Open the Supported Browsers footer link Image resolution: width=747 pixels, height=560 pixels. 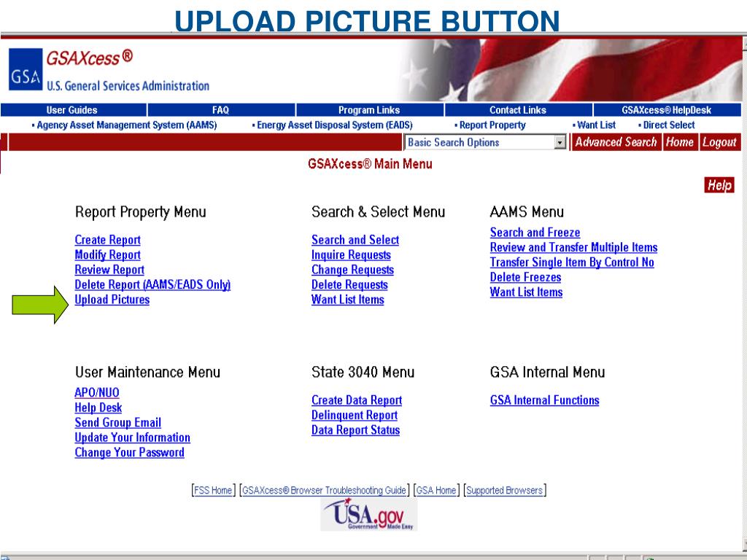505,490
